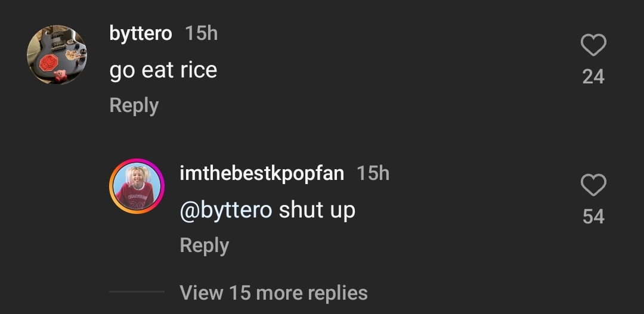Screen dimensions: 644x314
Task: Open imthebestkpopfan's story-ringed avatar
Action: coord(137,186)
